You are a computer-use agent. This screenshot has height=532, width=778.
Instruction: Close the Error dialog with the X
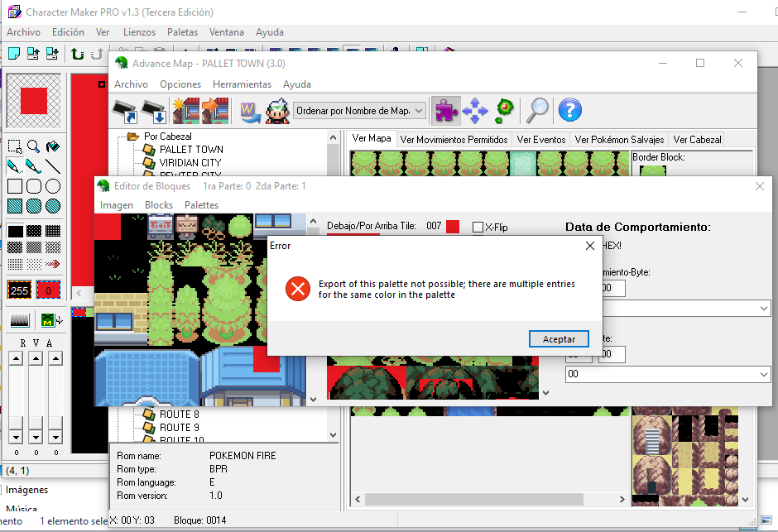[590, 246]
